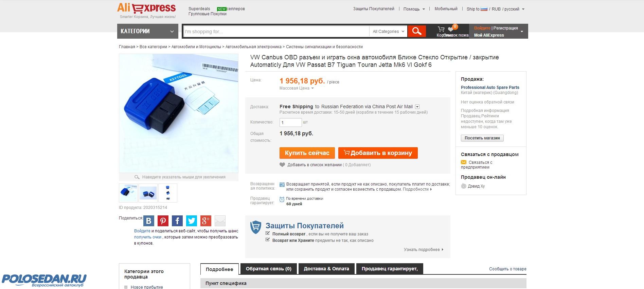
Task: Switch to the Доставка & Оплата tab
Action: pos(326,269)
